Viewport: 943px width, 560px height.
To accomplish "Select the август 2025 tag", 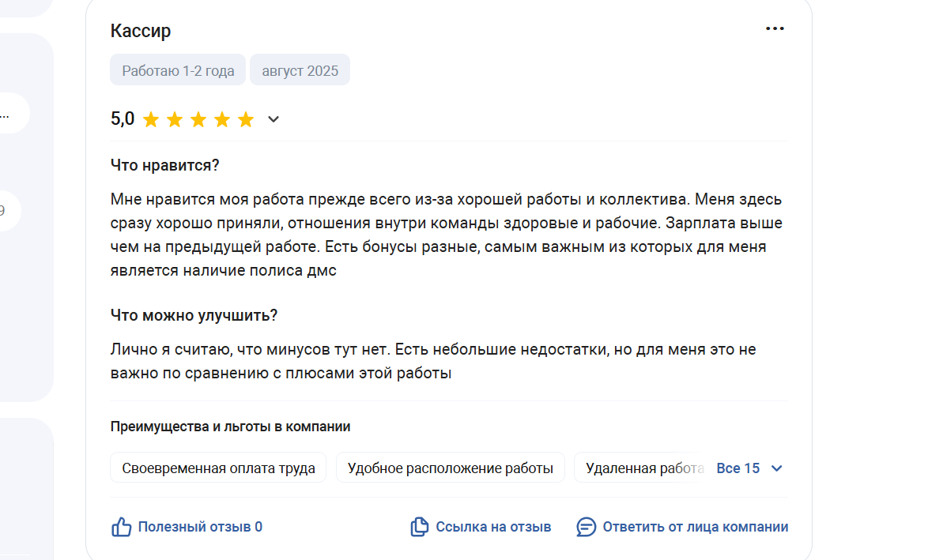I will coord(300,70).
